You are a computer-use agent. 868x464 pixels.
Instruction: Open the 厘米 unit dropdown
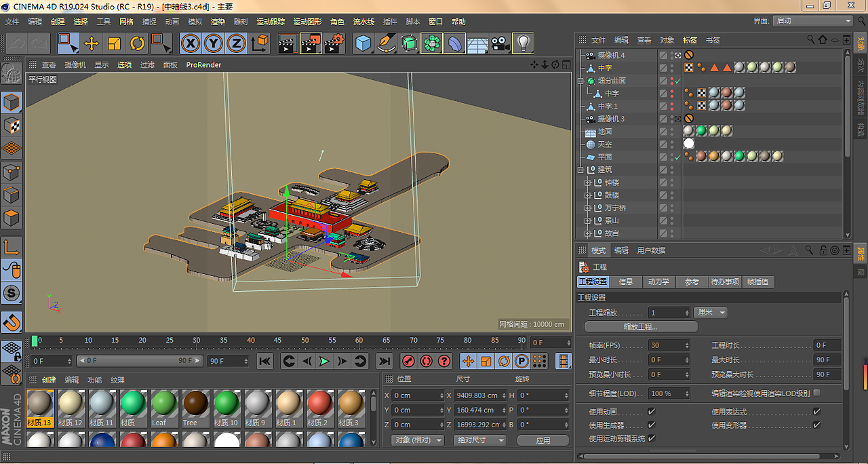click(711, 313)
